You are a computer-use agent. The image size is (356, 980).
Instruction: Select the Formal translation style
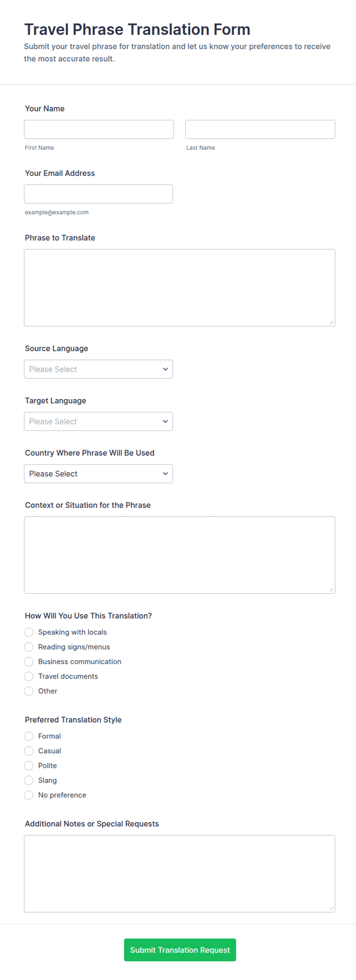point(29,735)
